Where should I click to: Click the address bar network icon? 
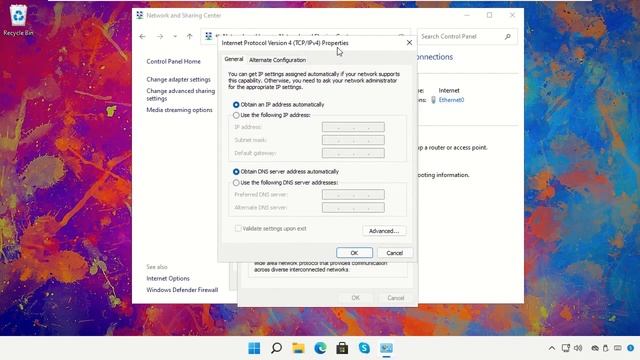(x=209, y=36)
